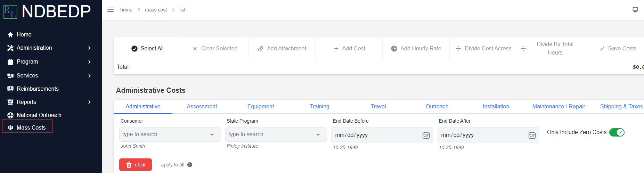
Task: Click the Total row label
Action: [123, 67]
